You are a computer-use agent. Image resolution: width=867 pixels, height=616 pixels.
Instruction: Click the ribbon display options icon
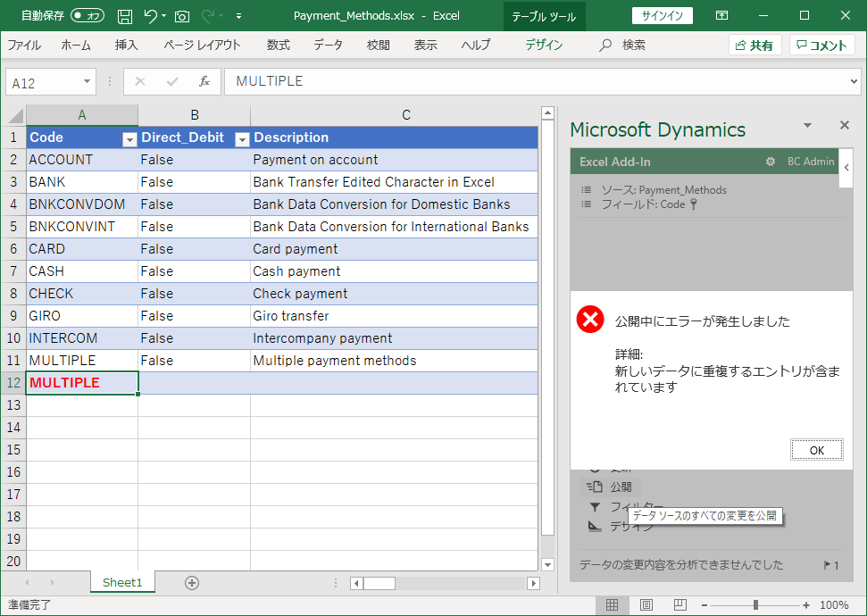pos(721,15)
